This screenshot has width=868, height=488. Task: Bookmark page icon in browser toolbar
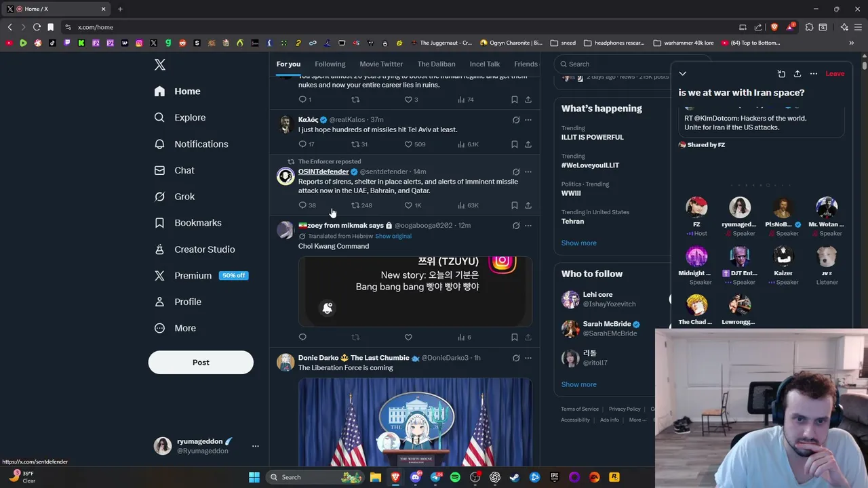[x=50, y=27]
